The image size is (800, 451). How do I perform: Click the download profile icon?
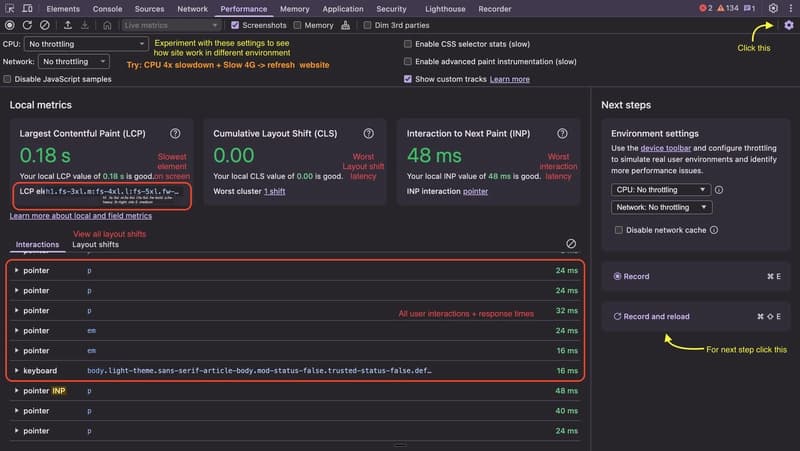pos(85,25)
